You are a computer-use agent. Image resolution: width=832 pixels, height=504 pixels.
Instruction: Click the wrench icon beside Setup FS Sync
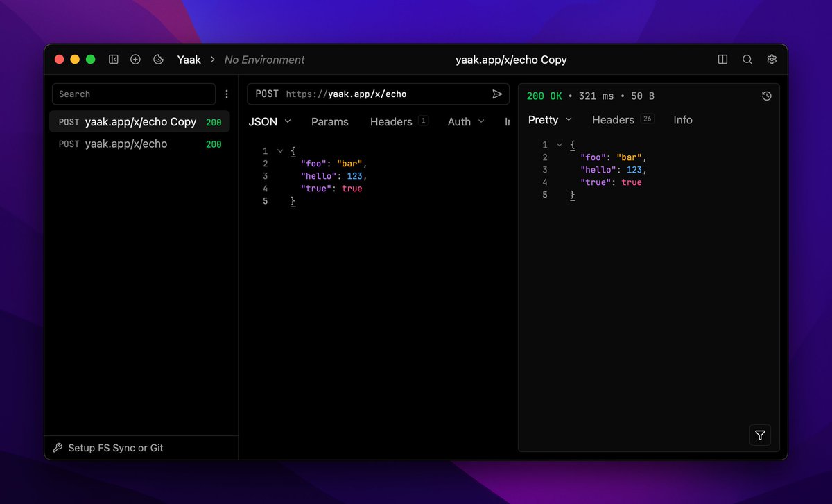[x=58, y=448]
